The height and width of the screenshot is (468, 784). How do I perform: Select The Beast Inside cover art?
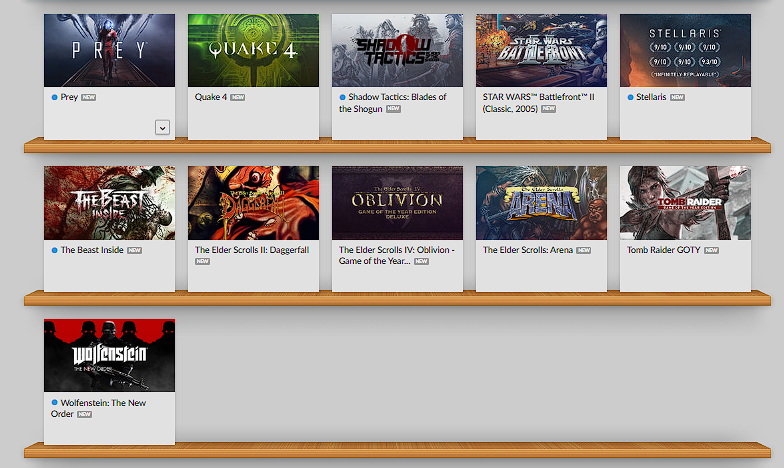110,203
